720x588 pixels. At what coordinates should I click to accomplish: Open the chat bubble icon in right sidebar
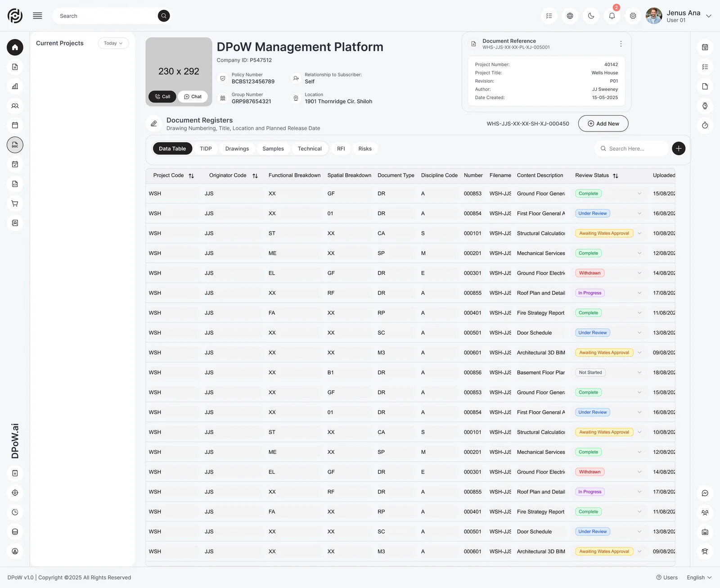click(705, 493)
